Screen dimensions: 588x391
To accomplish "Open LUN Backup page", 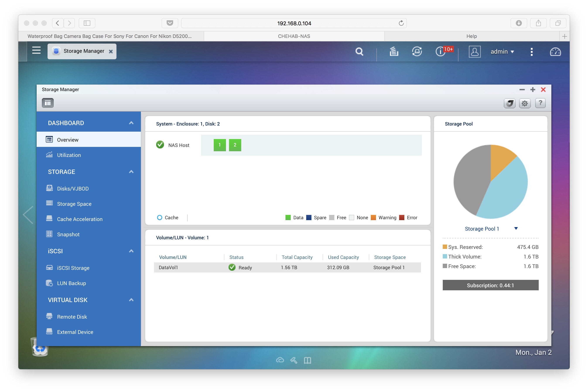I will tap(89, 283).
